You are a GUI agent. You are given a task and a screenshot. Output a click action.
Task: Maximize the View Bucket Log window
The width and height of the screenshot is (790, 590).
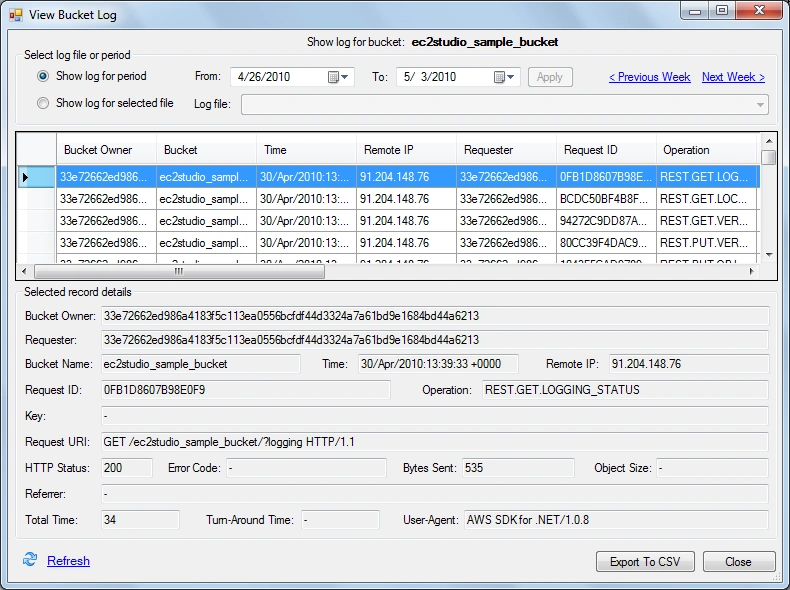[722, 10]
